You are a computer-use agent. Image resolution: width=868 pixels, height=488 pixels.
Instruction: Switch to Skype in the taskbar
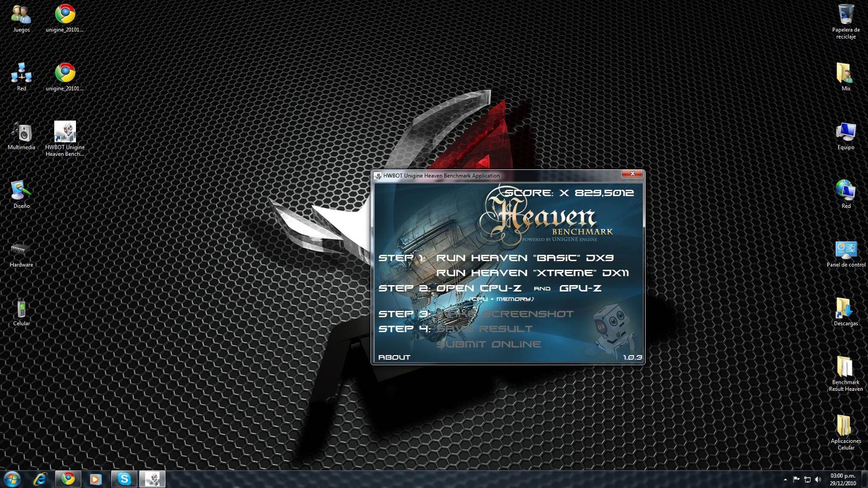click(x=124, y=479)
